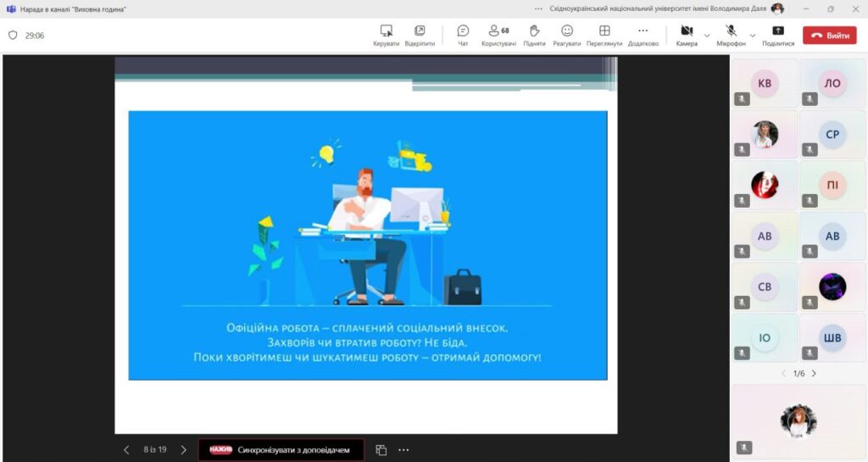
Task: Go to the next presentation slide
Action: pyautogui.click(x=183, y=450)
